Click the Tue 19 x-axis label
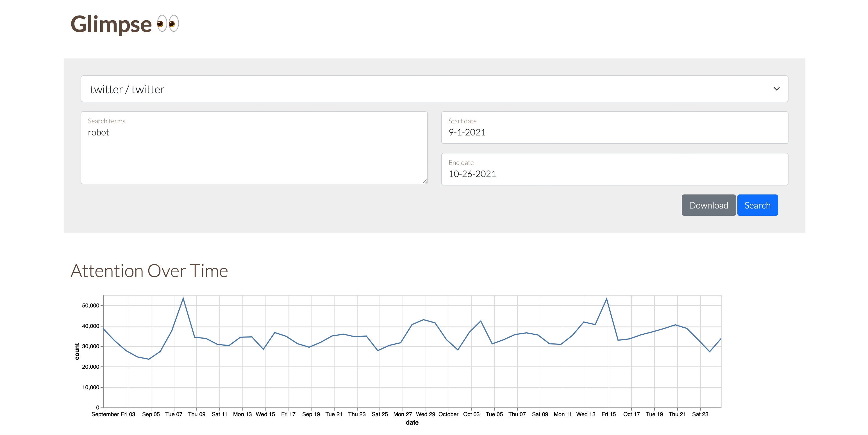Viewport: 868px width, 435px height. pyautogui.click(x=654, y=414)
